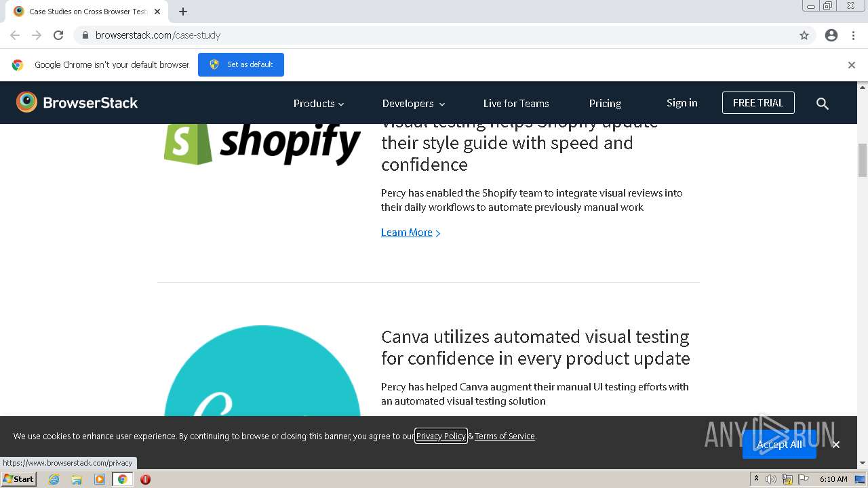Open the Privacy Policy link
The height and width of the screenshot is (488, 868).
pos(441,436)
